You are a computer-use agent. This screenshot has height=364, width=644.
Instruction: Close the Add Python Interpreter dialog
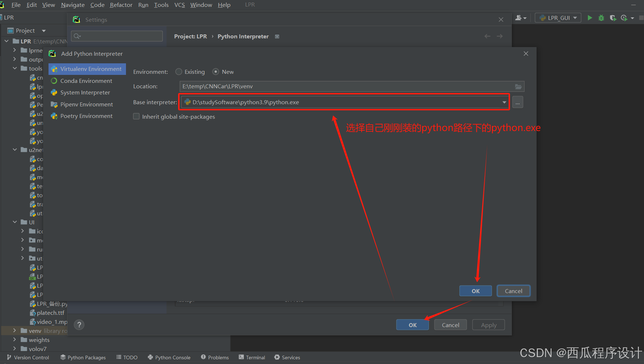coord(526,54)
